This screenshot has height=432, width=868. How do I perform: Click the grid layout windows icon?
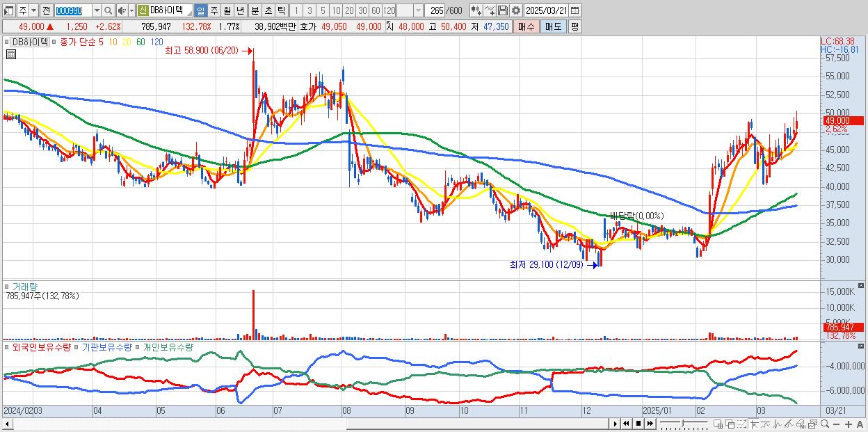tap(718, 424)
